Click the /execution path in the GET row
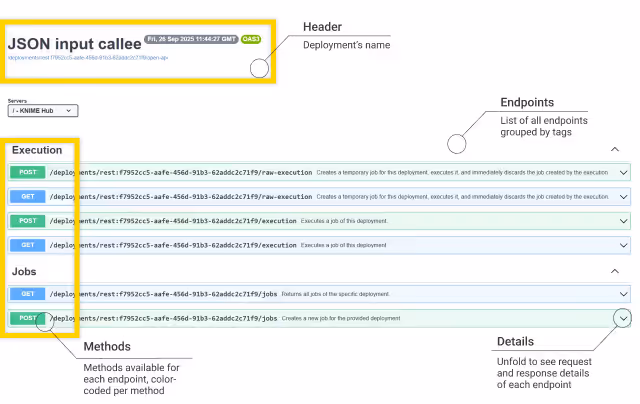The height and width of the screenshot is (404, 640). point(173,245)
